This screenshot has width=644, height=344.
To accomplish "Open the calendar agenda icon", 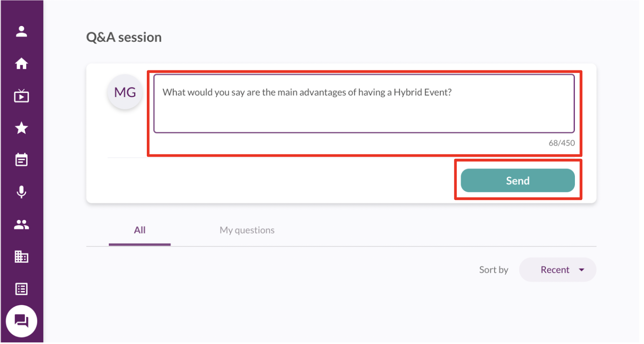I will (x=21, y=160).
